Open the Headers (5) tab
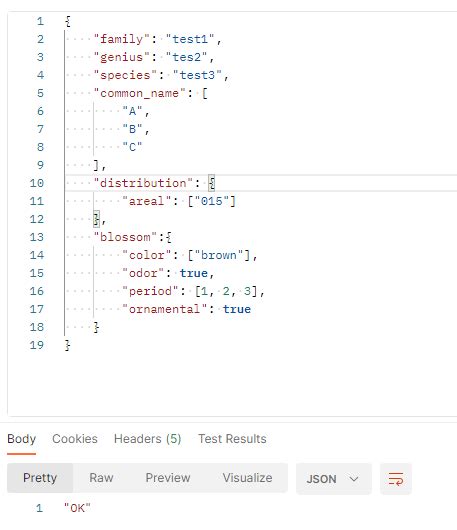 [x=147, y=439]
